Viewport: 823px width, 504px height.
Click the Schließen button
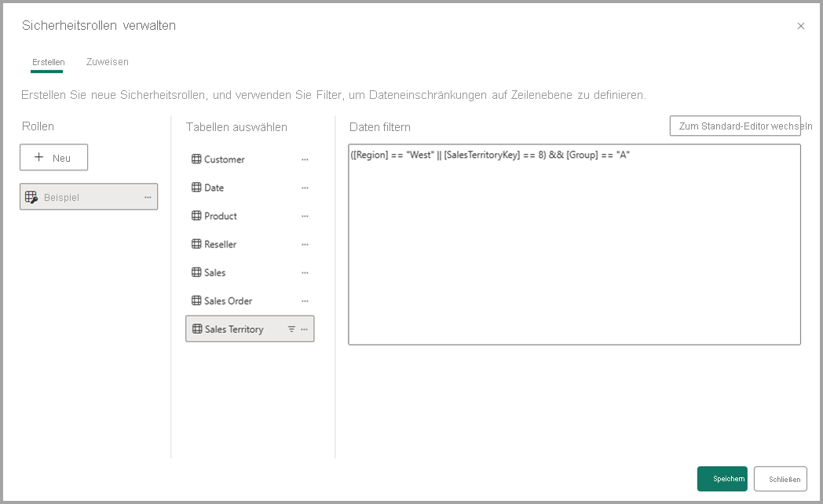781,479
